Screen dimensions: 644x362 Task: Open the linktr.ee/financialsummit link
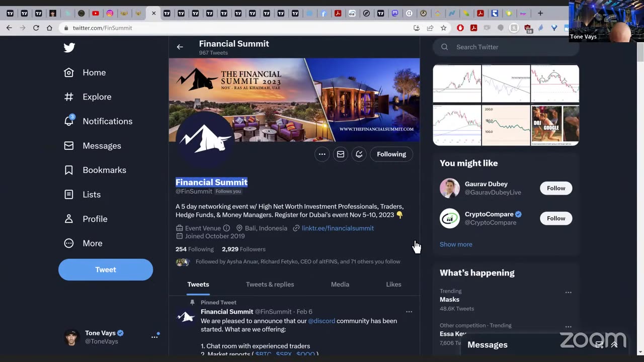pos(338,228)
